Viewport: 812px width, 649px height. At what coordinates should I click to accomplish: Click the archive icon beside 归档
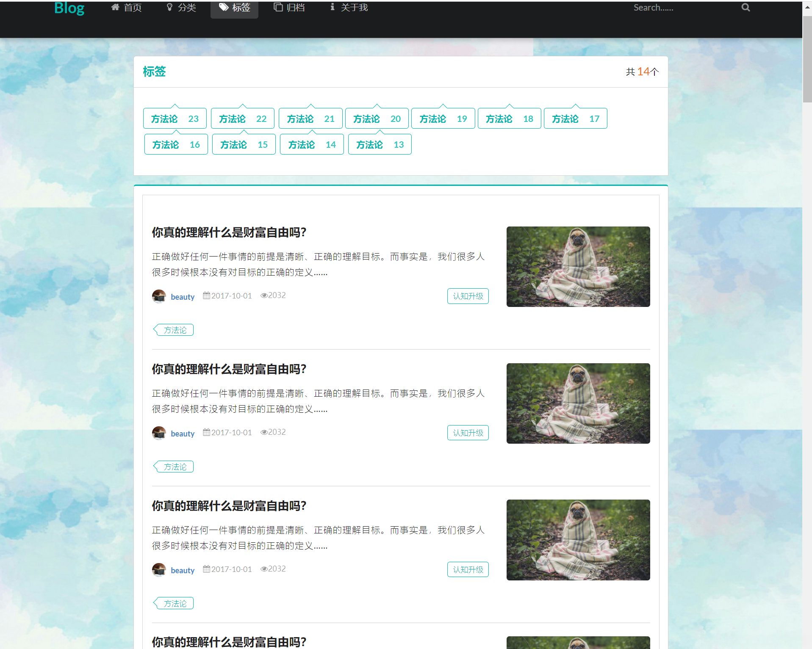(x=277, y=7)
